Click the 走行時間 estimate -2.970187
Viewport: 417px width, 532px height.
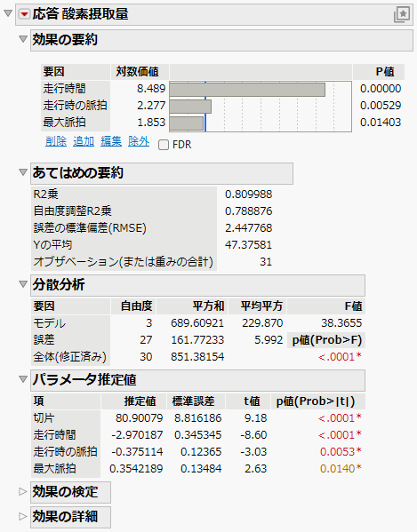[x=137, y=435]
